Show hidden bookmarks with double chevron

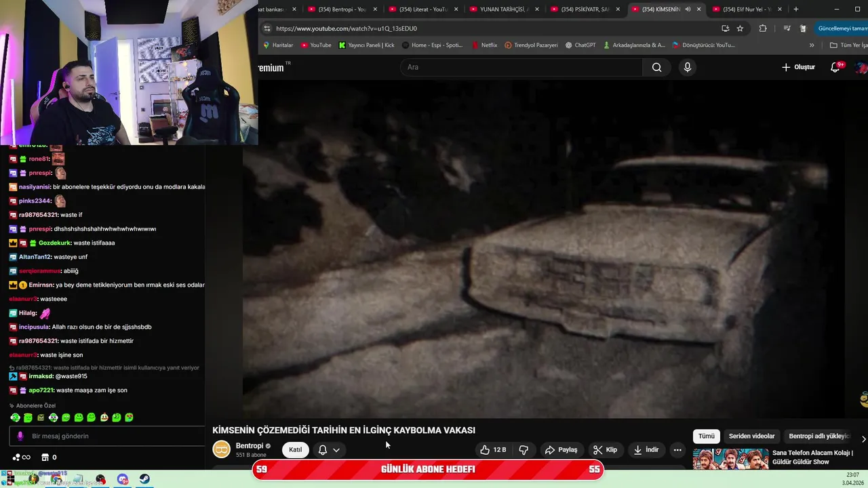point(812,45)
